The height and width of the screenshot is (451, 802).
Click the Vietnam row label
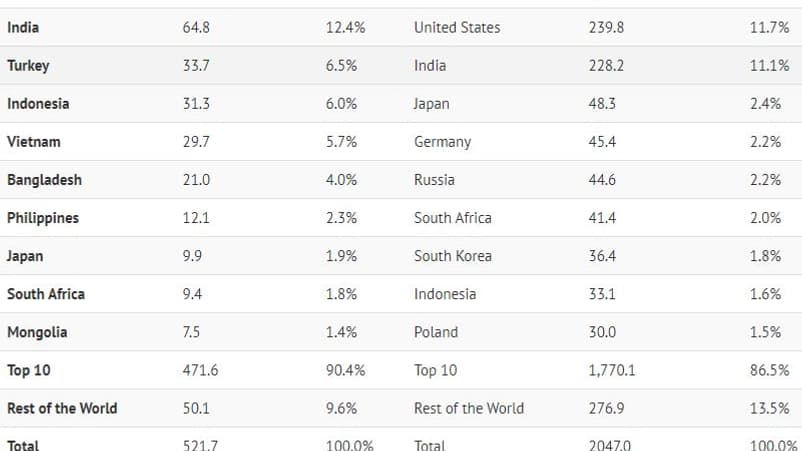34,142
